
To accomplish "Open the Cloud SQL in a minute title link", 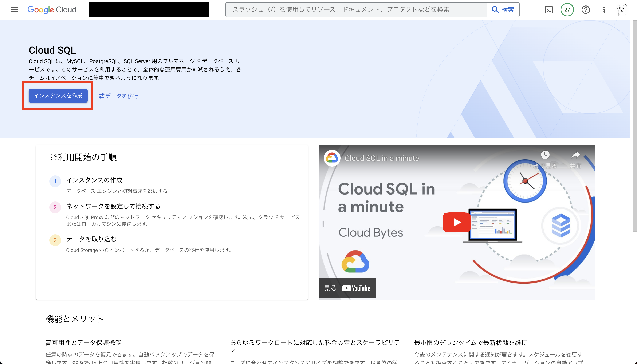I will [x=382, y=158].
